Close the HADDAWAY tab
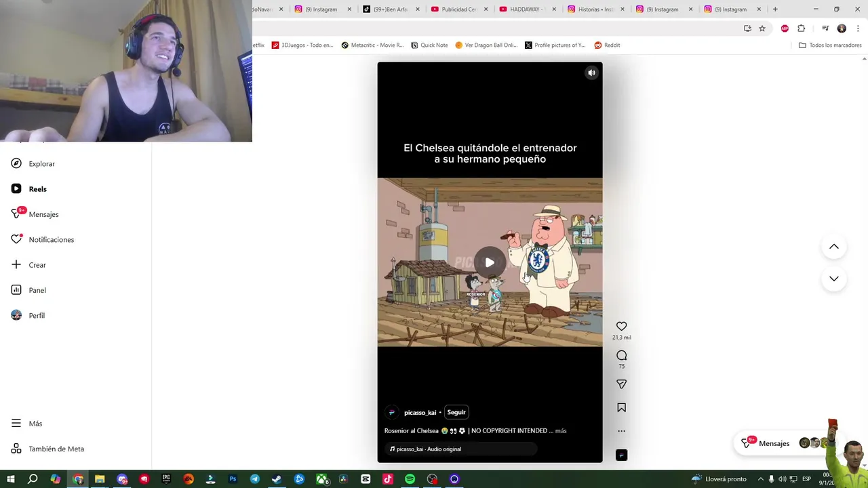This screenshot has height=488, width=868. (x=554, y=9)
